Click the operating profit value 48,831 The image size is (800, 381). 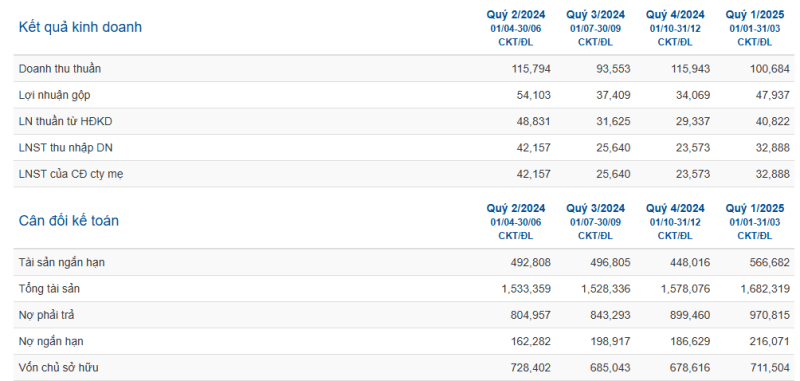534,122
